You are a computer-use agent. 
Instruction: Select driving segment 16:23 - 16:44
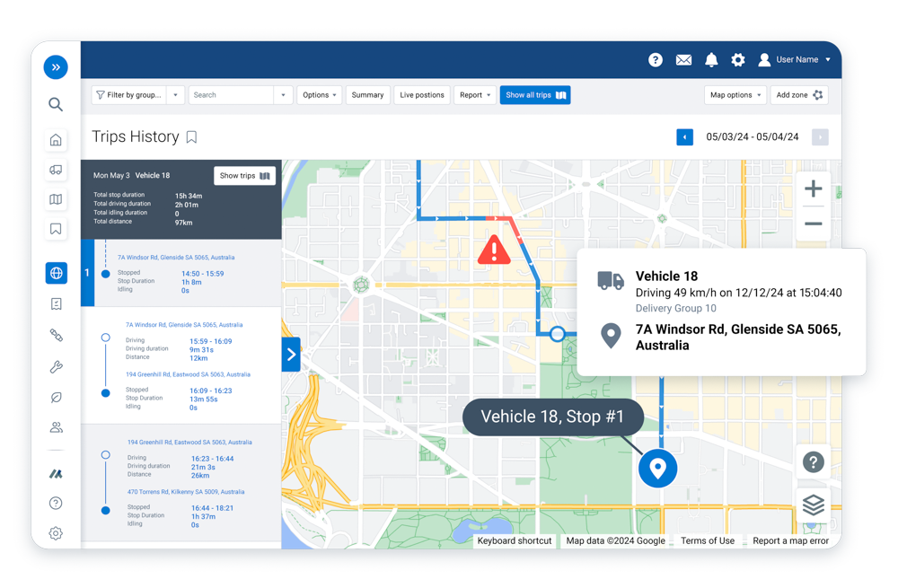coord(181,467)
